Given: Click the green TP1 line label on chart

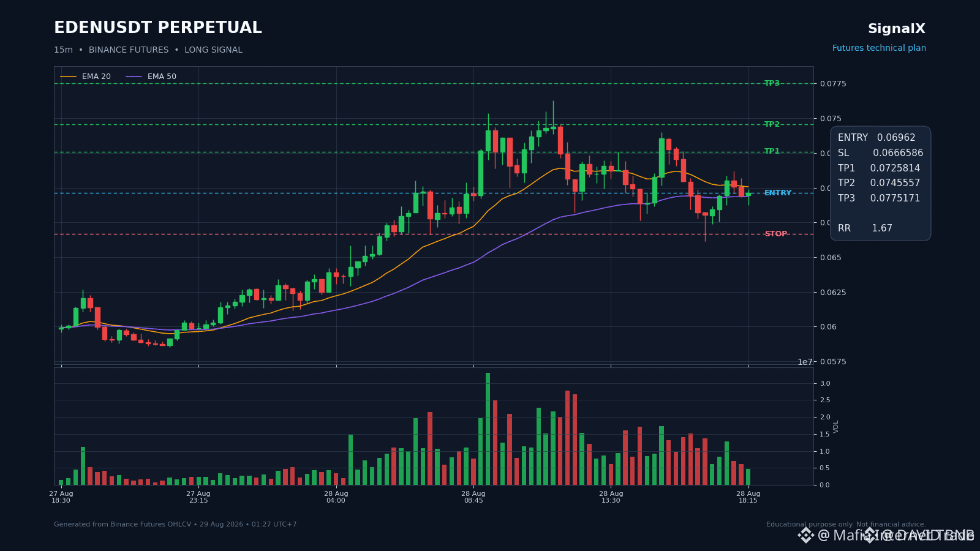Looking at the screenshot, I should (x=772, y=151).
